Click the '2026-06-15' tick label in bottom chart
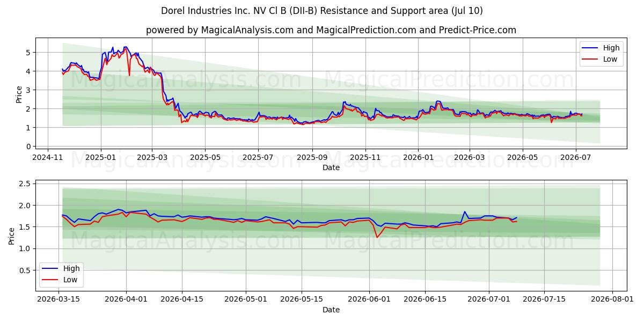 click(425, 299)
